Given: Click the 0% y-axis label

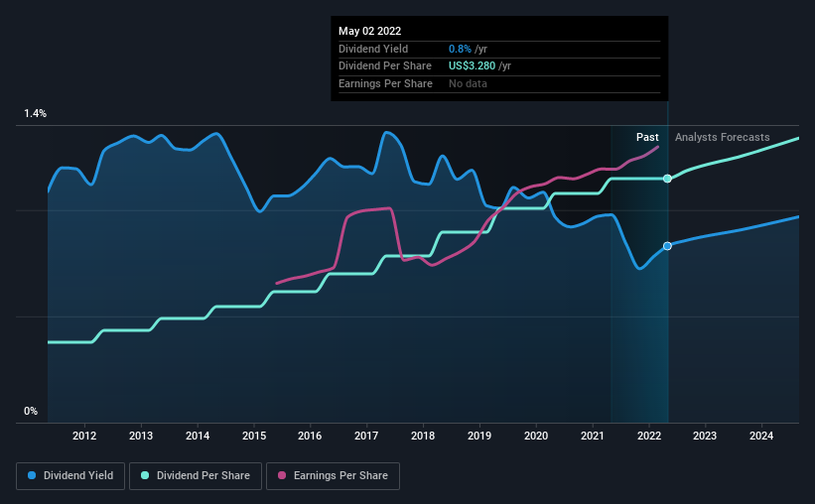Looking at the screenshot, I should pyautogui.click(x=31, y=411).
